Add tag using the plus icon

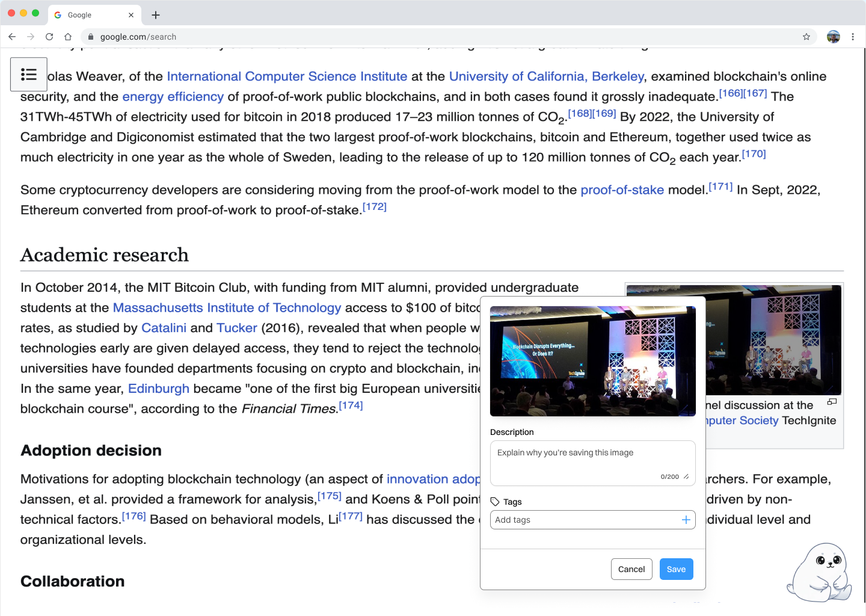point(686,520)
